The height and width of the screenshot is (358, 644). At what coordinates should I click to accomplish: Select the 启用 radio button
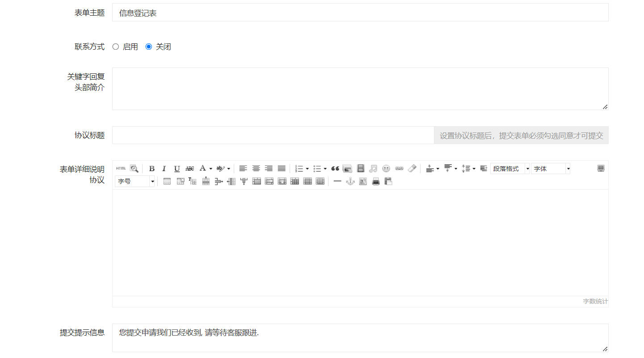click(x=115, y=47)
